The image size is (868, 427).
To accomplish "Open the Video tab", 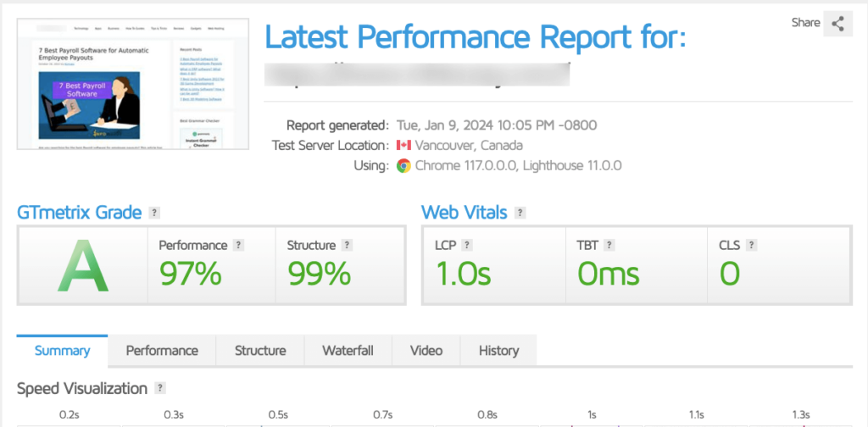I will point(426,351).
